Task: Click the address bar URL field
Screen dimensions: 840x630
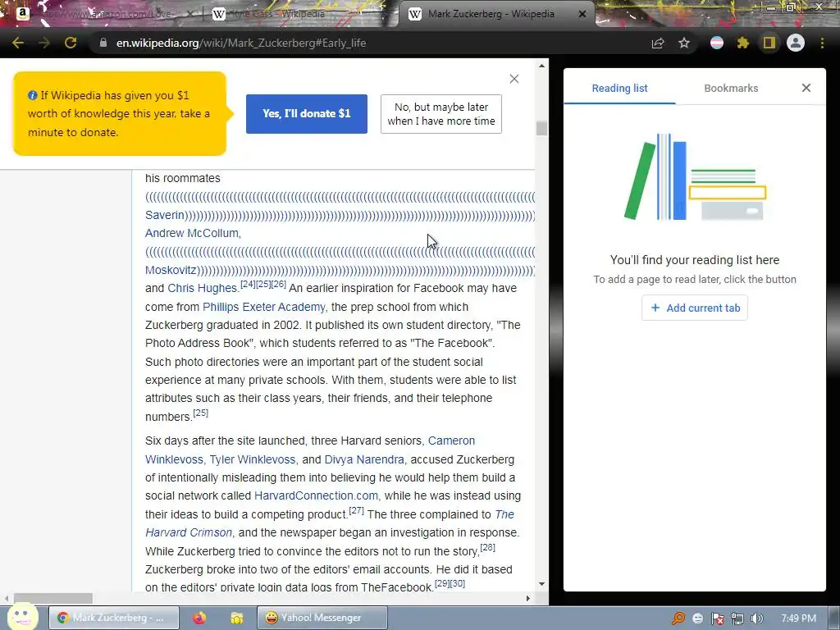Action: click(370, 43)
